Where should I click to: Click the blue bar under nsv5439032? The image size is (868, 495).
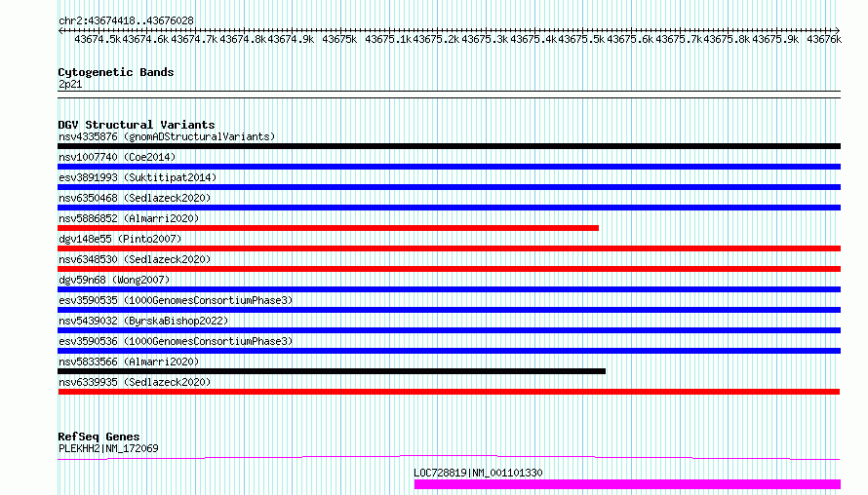click(x=449, y=330)
